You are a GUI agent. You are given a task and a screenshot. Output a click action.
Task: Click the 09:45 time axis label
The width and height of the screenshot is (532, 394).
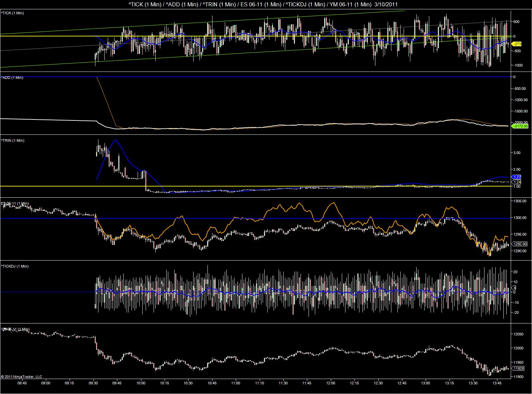click(x=117, y=383)
